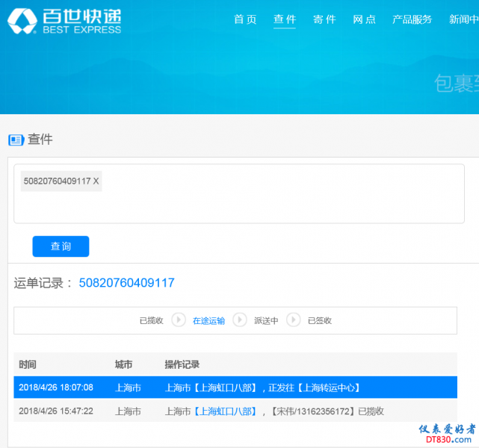Open 查件 in the top navigation bar
This screenshot has height=448, width=479.
click(x=285, y=19)
